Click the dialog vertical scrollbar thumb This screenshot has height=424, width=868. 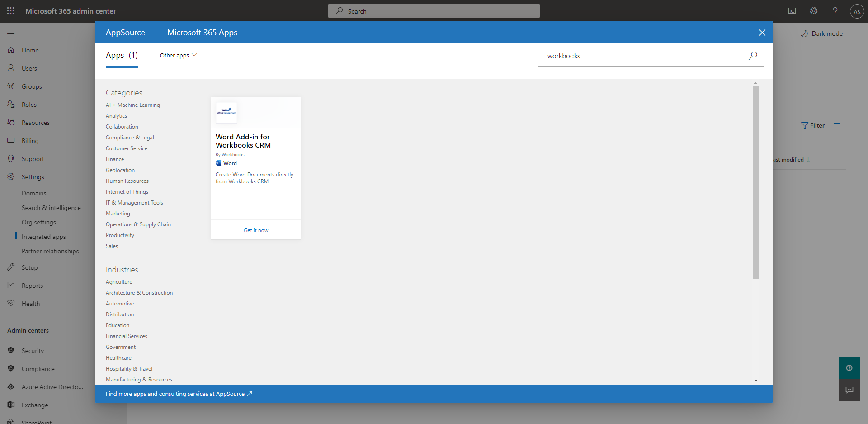click(x=755, y=183)
